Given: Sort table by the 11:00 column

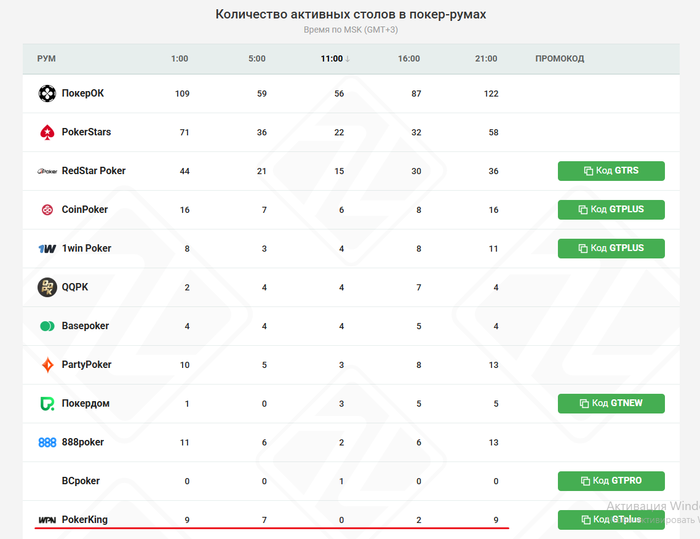Looking at the screenshot, I should pos(334,59).
